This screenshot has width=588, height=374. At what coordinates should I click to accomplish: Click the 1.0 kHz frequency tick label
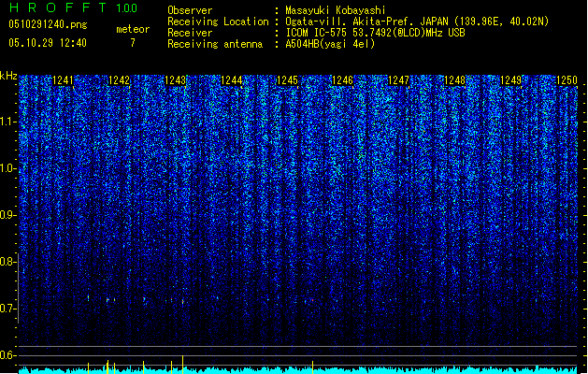tap(8, 168)
